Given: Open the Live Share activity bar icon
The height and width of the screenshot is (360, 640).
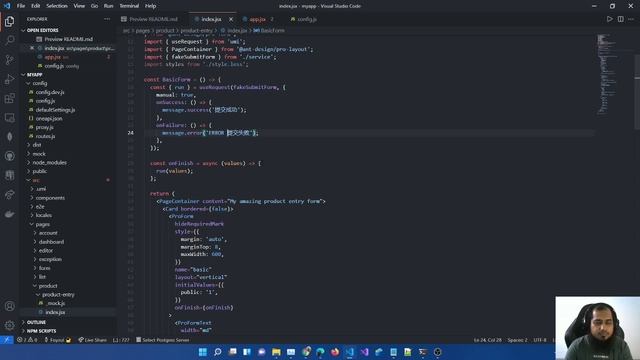Looking at the screenshot, I should 9,195.
